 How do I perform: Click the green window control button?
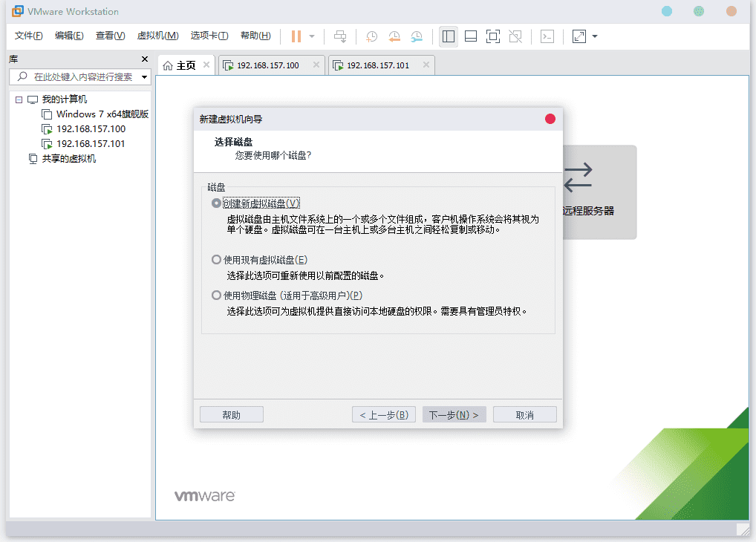pos(699,11)
